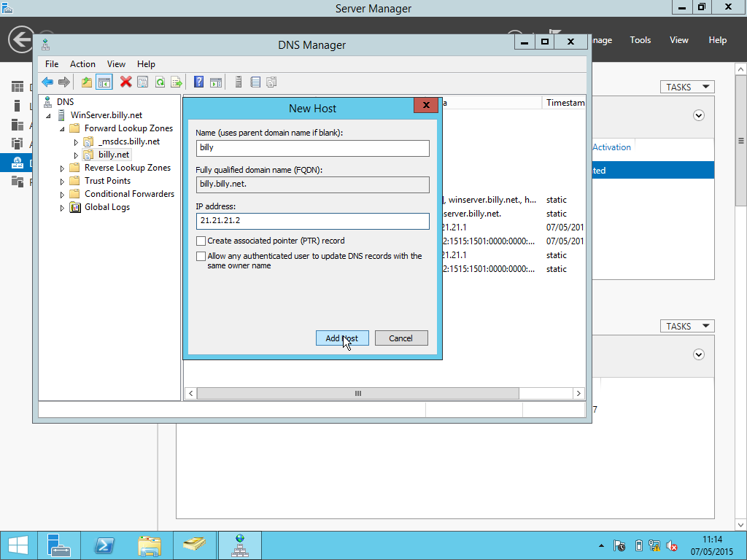The width and height of the screenshot is (747, 560).
Task: Select the DNS role icon in Server Manager sidebar
Action: (x=18, y=163)
